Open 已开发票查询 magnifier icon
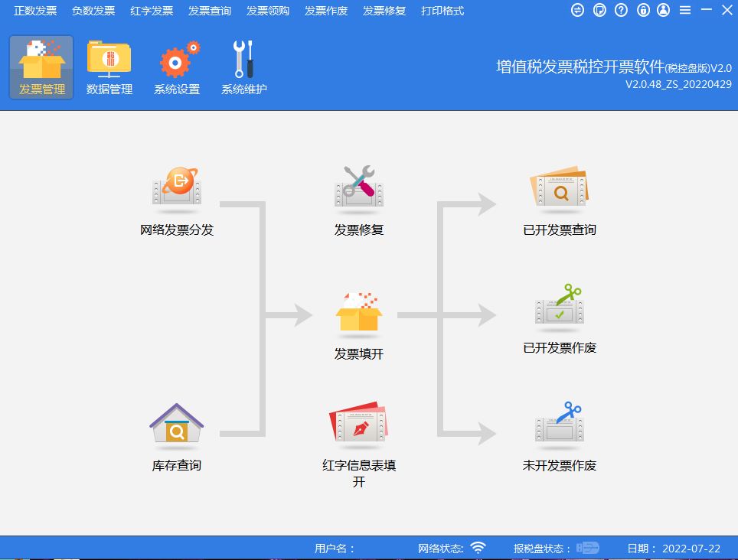This screenshot has width=738, height=560. 559,189
